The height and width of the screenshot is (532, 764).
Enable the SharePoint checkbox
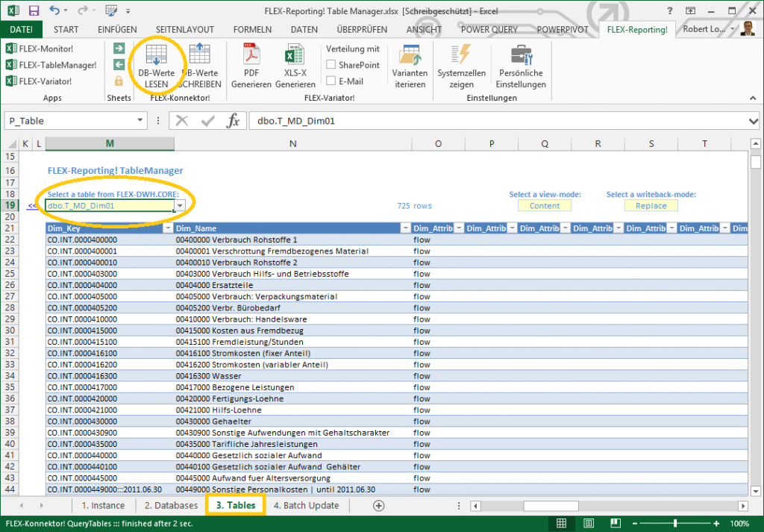pyautogui.click(x=331, y=65)
